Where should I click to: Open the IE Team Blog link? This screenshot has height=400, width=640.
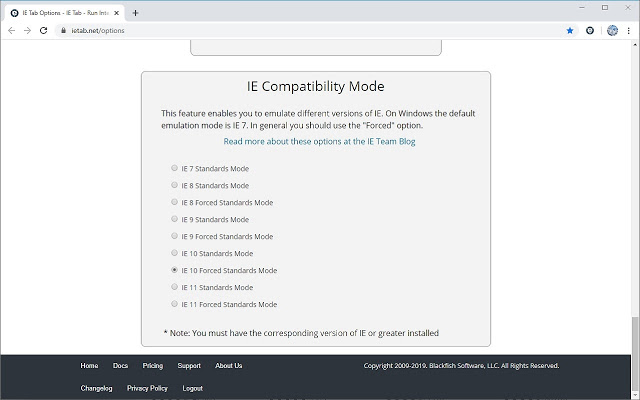tap(319, 142)
